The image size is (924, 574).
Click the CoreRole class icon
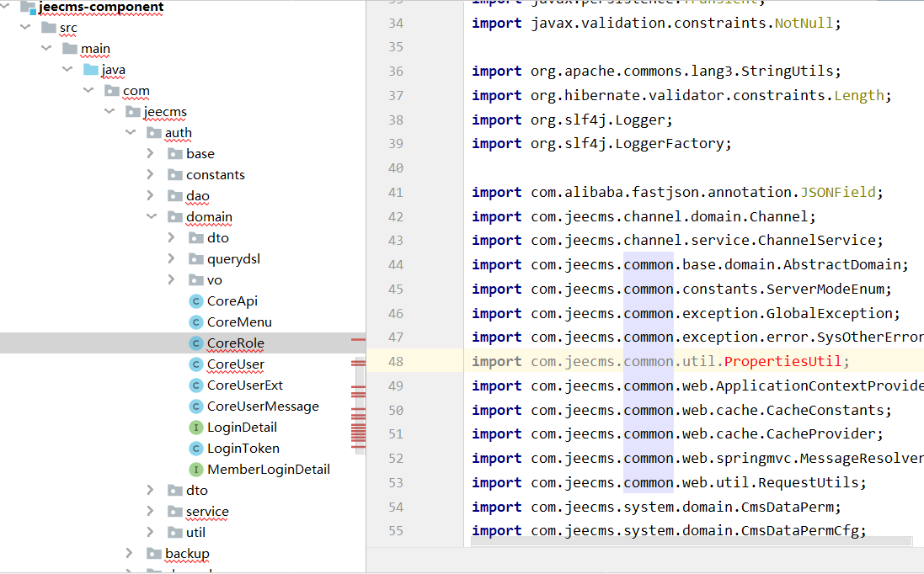pyautogui.click(x=196, y=343)
